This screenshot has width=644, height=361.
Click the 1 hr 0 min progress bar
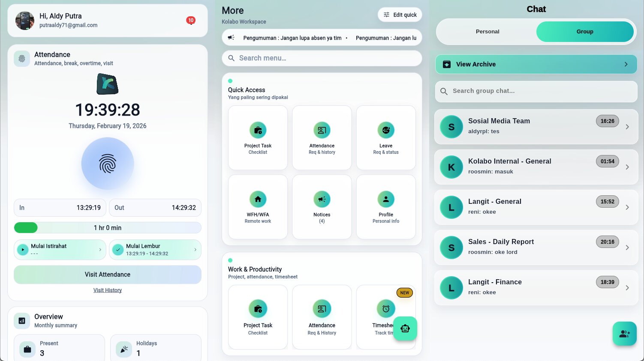(x=108, y=228)
